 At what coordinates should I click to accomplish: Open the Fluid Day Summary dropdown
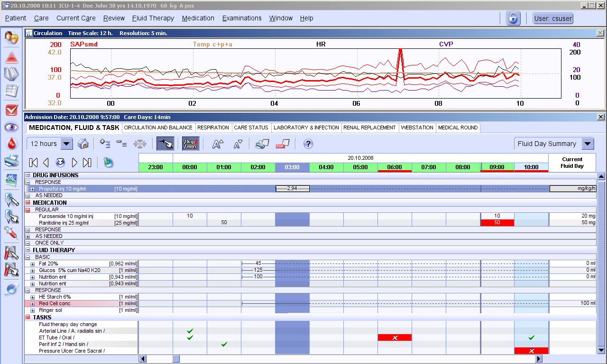pyautogui.click(x=588, y=144)
